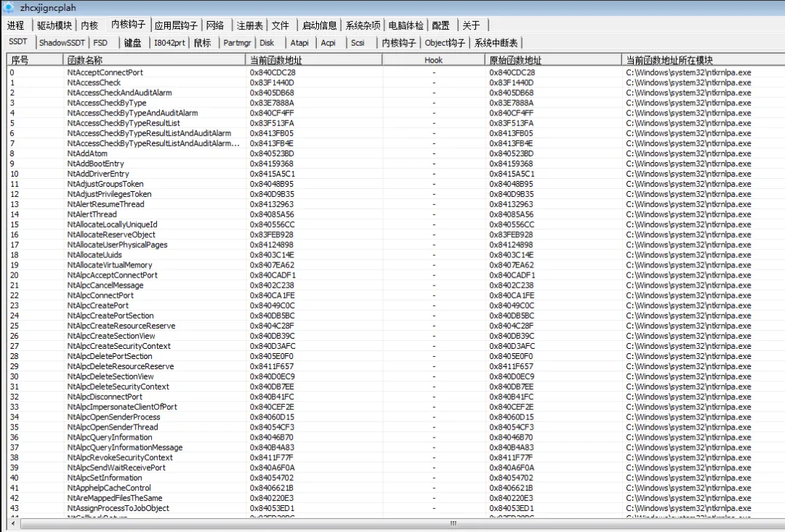The width and height of the screenshot is (785, 532).
Task: Sort by 序号 column header
Action: pos(35,60)
